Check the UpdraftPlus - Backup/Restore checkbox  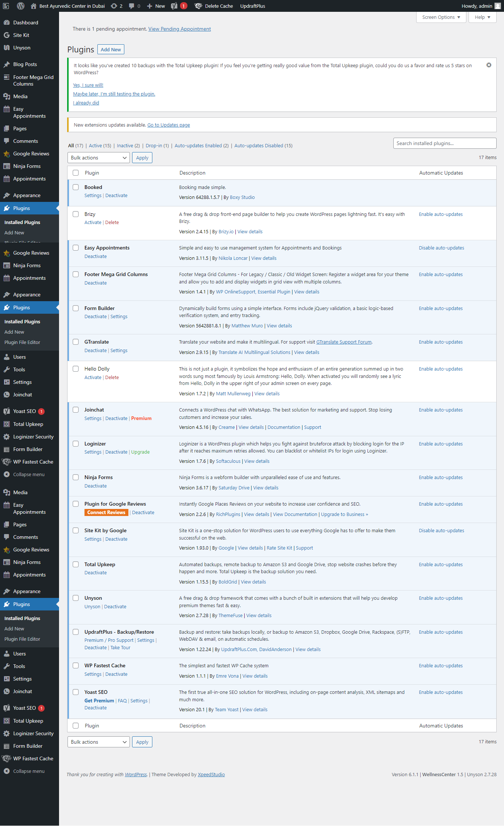(x=76, y=632)
